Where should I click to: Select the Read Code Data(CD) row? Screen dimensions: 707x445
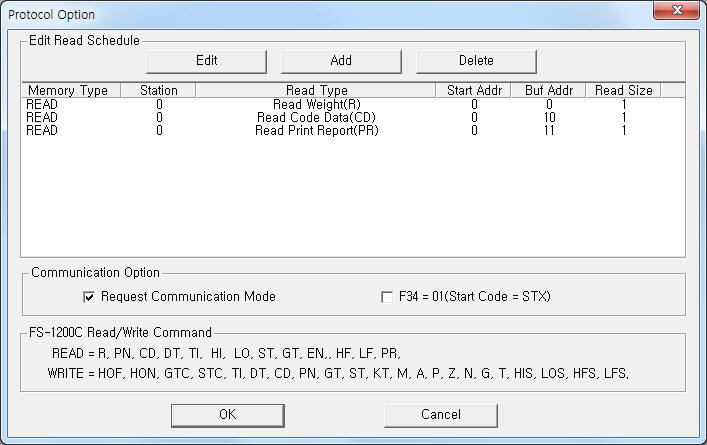click(353, 118)
